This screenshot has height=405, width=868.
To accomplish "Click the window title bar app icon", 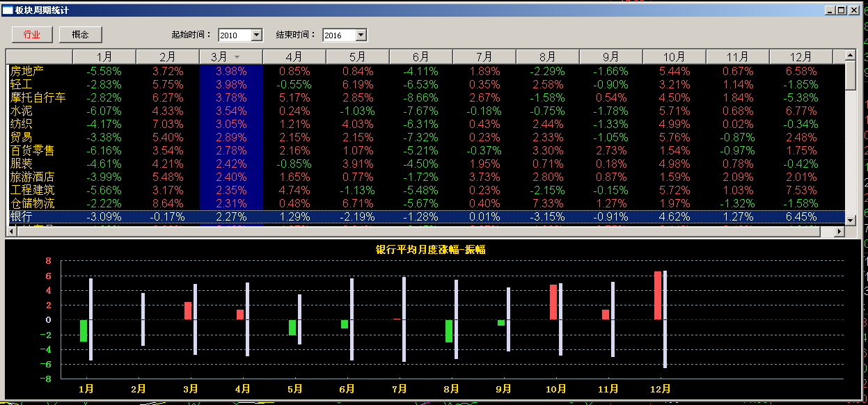I will (x=8, y=10).
